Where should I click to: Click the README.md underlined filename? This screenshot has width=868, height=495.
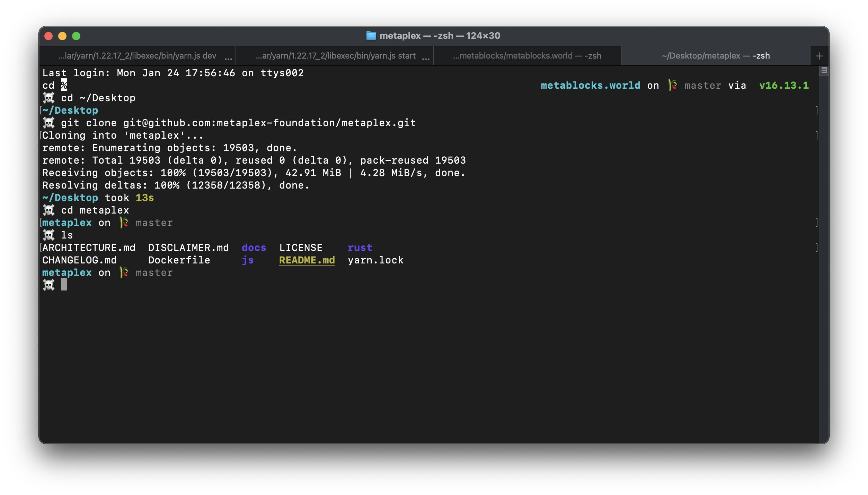(x=307, y=260)
